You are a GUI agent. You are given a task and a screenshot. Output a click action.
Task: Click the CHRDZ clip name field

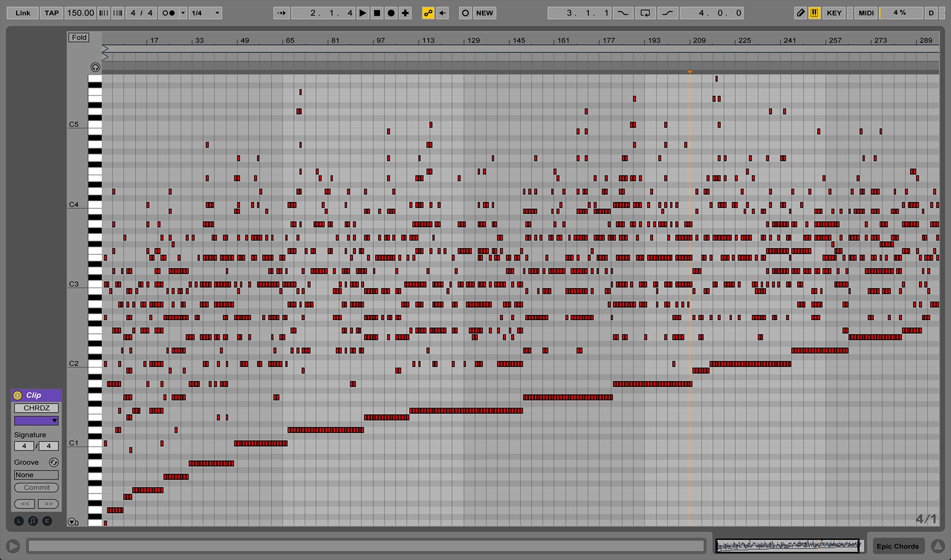pos(36,409)
